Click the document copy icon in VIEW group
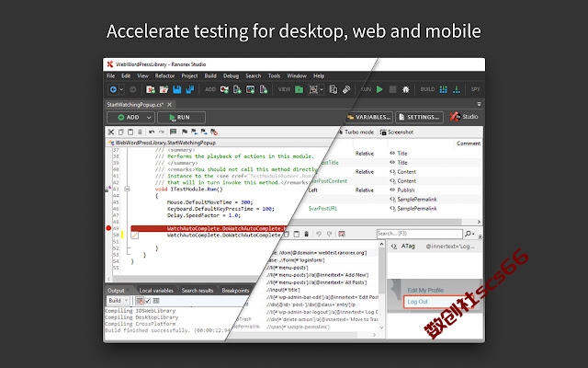Screen dimensions: 588x368 (x=333, y=89)
